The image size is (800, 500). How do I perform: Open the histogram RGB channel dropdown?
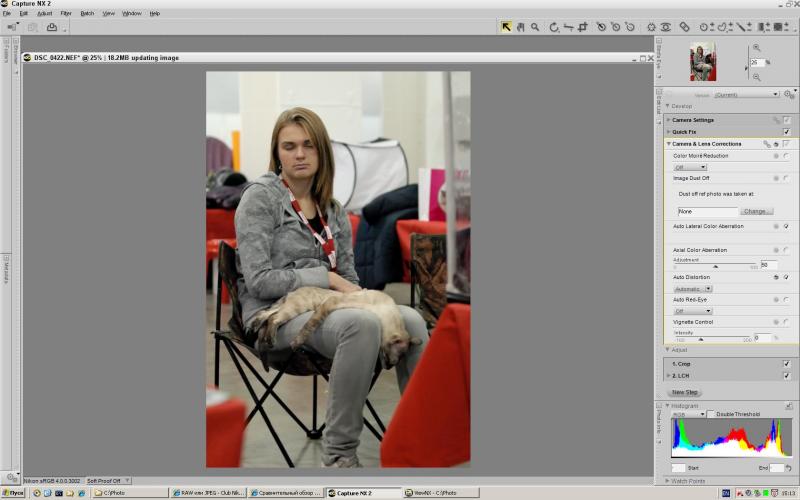(x=688, y=414)
